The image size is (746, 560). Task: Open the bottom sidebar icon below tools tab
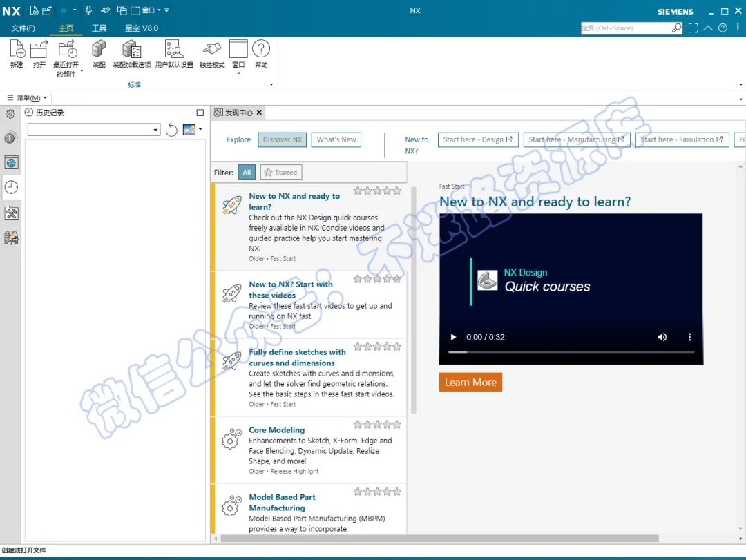[11, 238]
